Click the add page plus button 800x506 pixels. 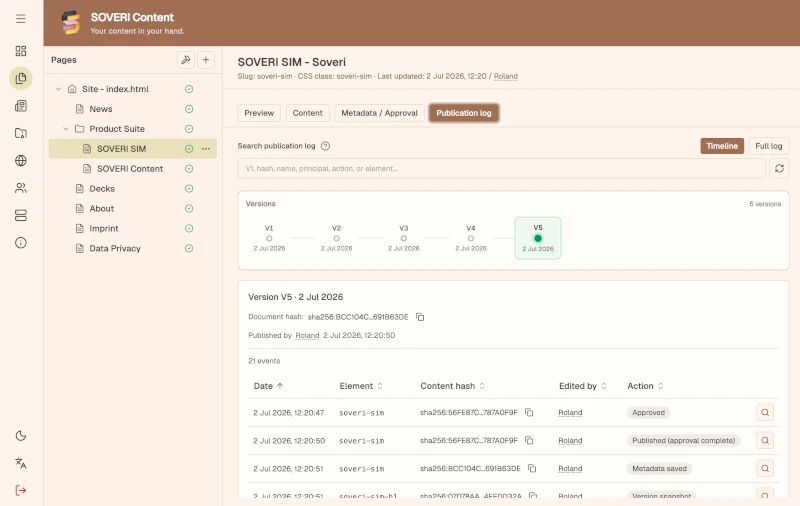pos(206,60)
